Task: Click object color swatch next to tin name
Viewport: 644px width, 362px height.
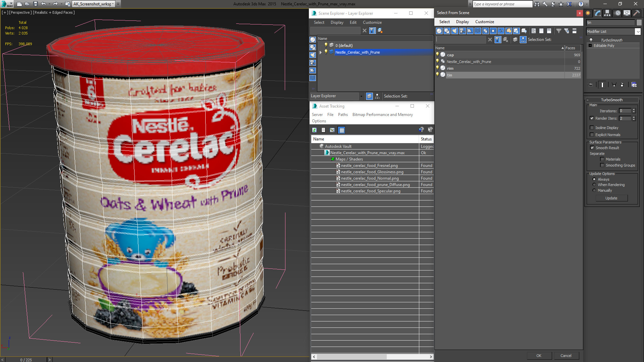Action: coord(639,22)
